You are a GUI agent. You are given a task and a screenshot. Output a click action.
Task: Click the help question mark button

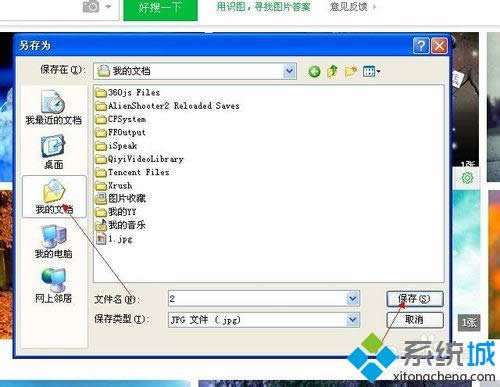point(421,46)
